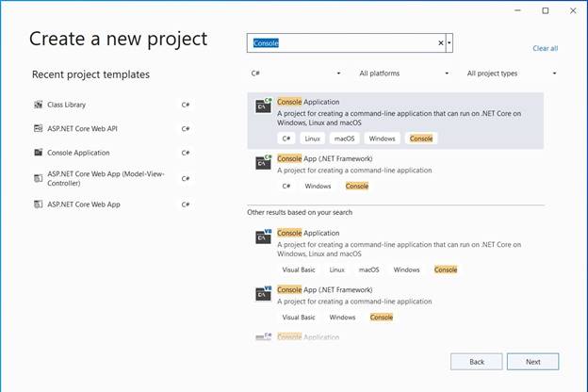588x392 pixels.
Task: Maximize the Create a new project window
Action: coord(546,11)
